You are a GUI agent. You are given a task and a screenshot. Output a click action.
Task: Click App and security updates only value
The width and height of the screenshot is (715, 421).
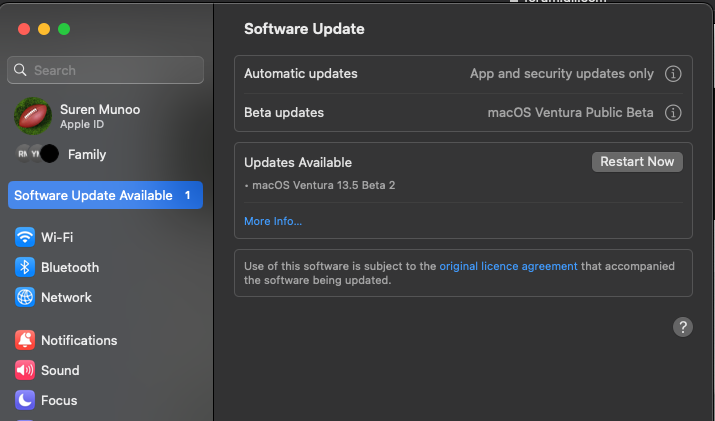click(x=562, y=73)
